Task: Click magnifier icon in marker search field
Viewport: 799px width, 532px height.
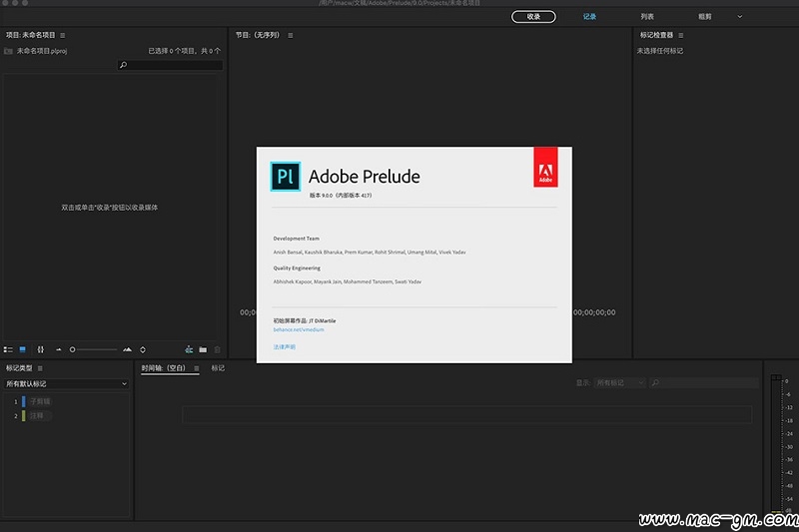Action: coord(655,382)
